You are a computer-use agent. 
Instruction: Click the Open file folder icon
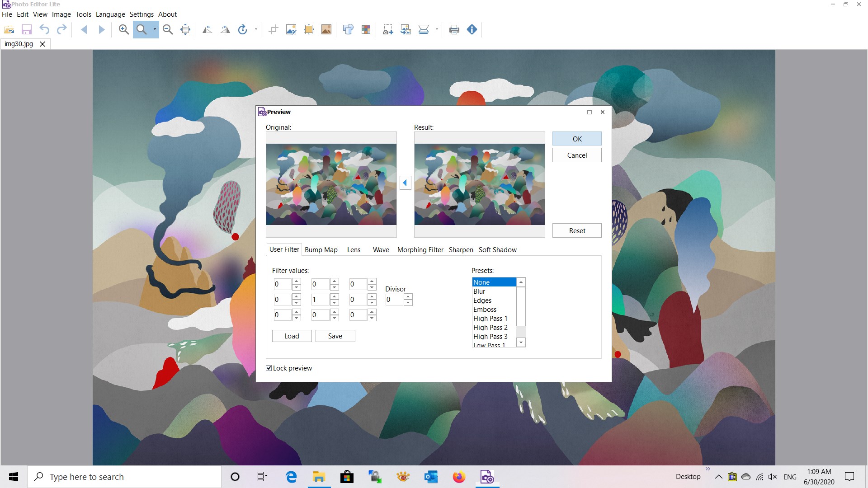[x=9, y=30]
